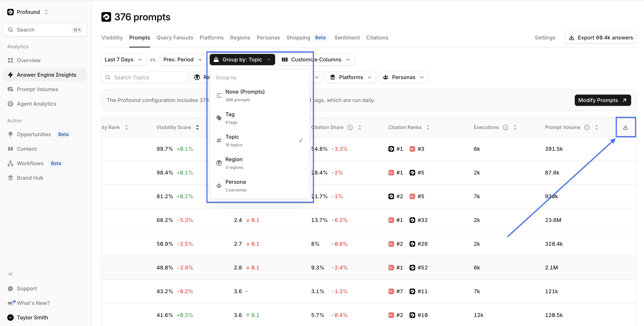Sort by the Citation Ranks column arrows

coord(428,127)
